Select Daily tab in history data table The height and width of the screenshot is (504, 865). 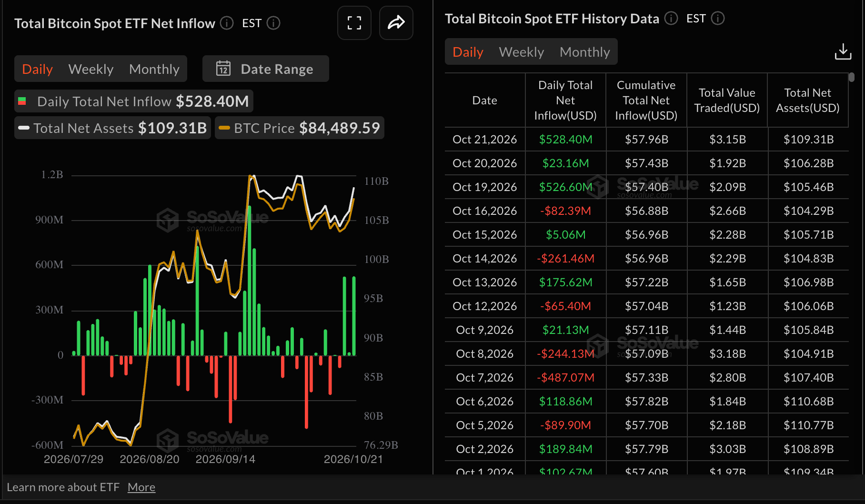tap(468, 52)
